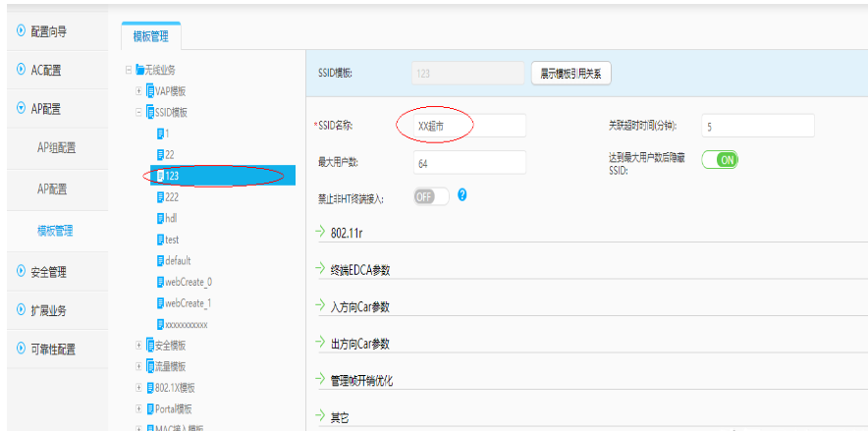Click the document icon next to webCreate_1
868x431 pixels.
(160, 303)
